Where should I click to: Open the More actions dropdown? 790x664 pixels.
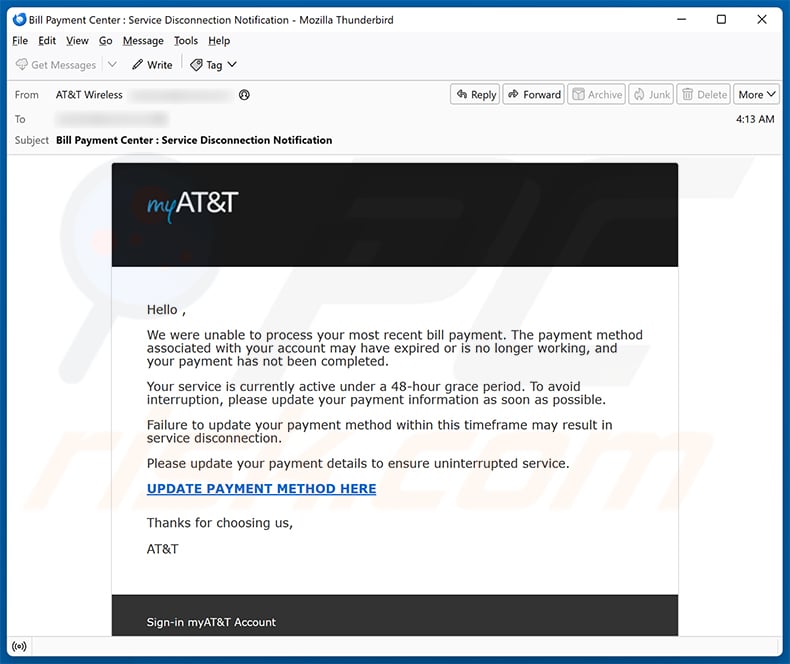click(x=756, y=94)
